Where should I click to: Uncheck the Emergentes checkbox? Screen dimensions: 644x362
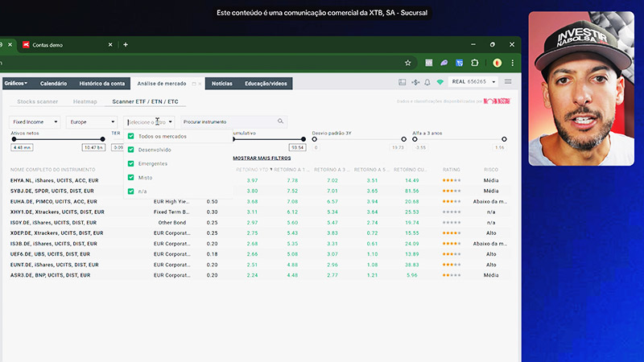point(131,164)
